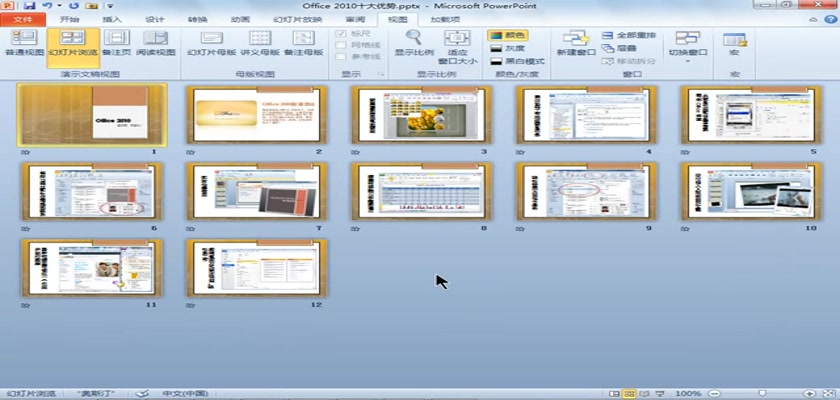The image size is (840, 400).
Task: Select 灰度 grayscale mode
Action: 507,48
